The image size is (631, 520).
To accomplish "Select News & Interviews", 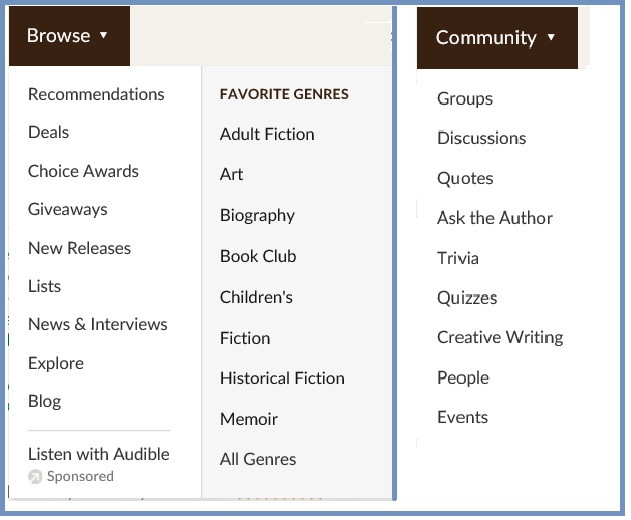I will coord(97,324).
